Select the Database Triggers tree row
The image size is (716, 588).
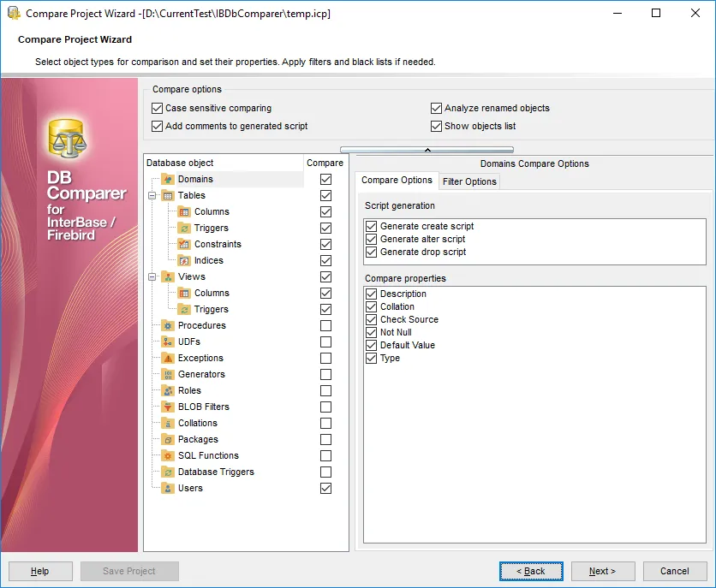point(216,472)
